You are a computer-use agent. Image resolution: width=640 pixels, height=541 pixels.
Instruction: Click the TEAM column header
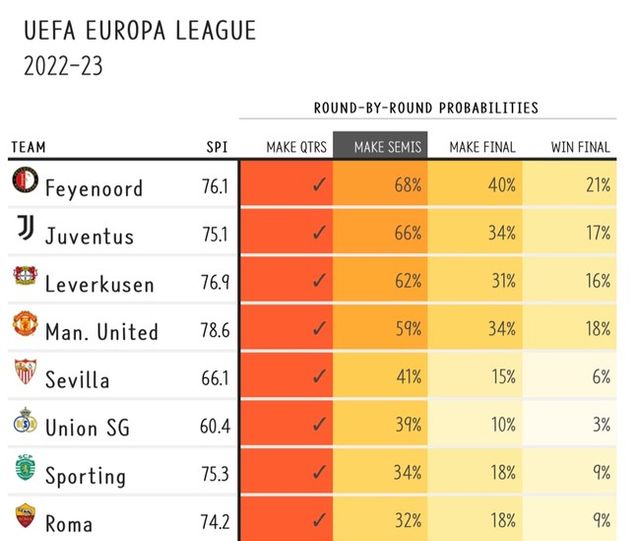pyautogui.click(x=29, y=147)
